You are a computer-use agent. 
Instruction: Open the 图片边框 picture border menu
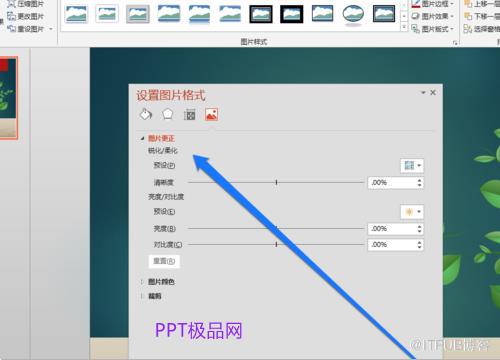(433, 4)
